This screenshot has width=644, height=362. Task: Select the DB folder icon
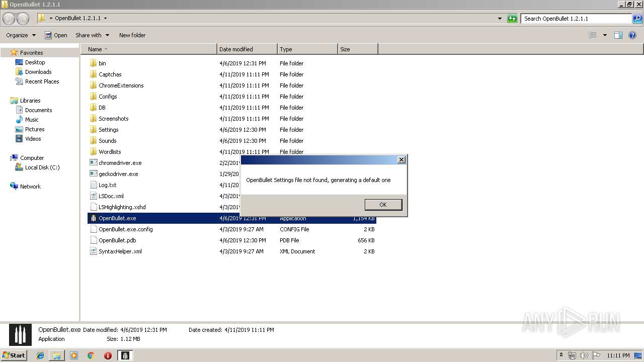coord(93,108)
